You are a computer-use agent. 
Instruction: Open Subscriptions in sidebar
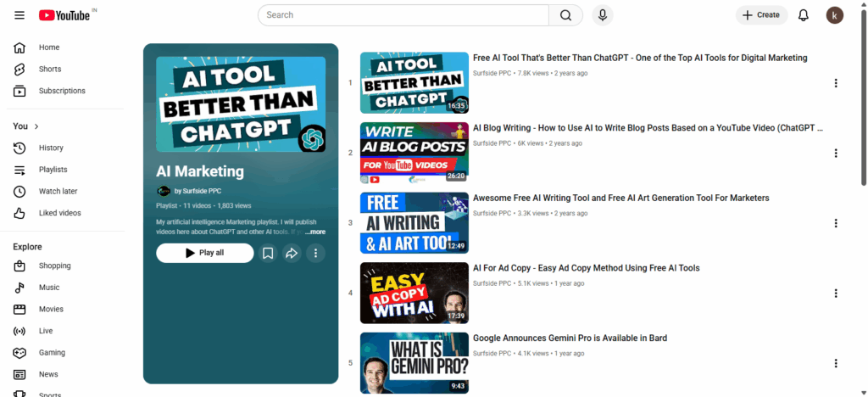point(61,91)
